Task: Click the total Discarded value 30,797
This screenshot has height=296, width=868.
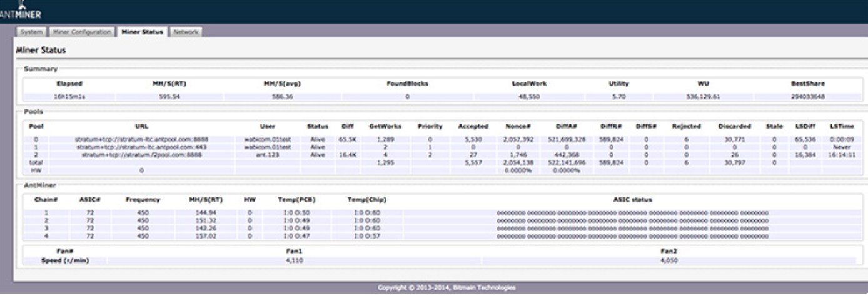Action: coord(735,162)
